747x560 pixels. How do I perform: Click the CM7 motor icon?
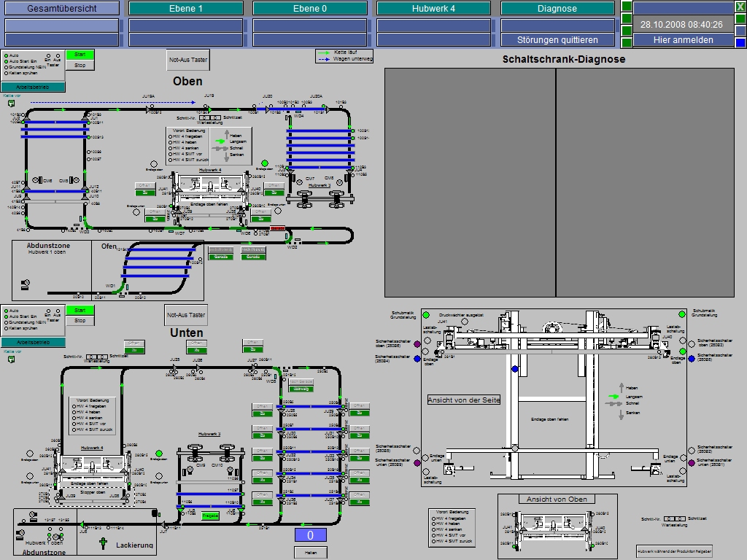[x=299, y=182]
